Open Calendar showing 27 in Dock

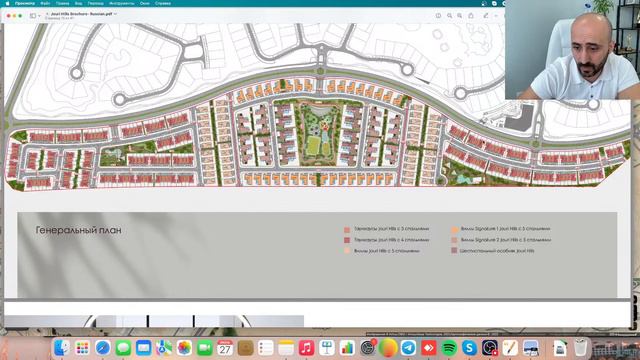pos(225,348)
